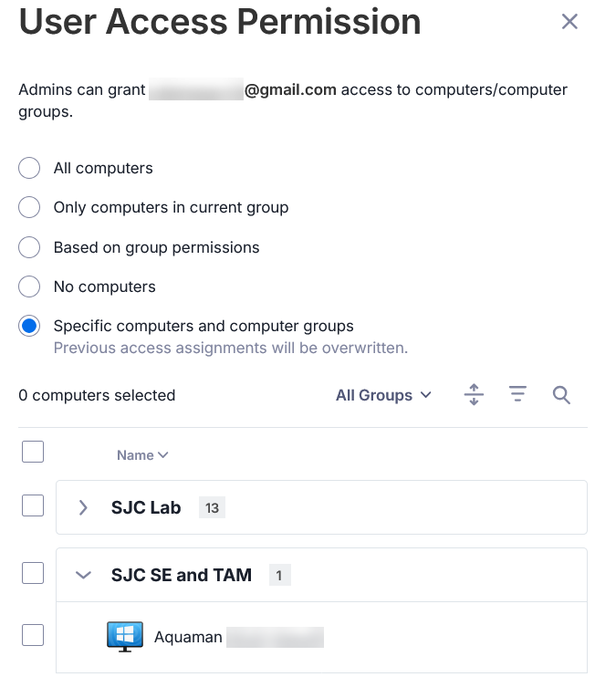Expand the SJC Lab group chevron
Image resolution: width=616 pixels, height=677 pixels.
click(83, 507)
